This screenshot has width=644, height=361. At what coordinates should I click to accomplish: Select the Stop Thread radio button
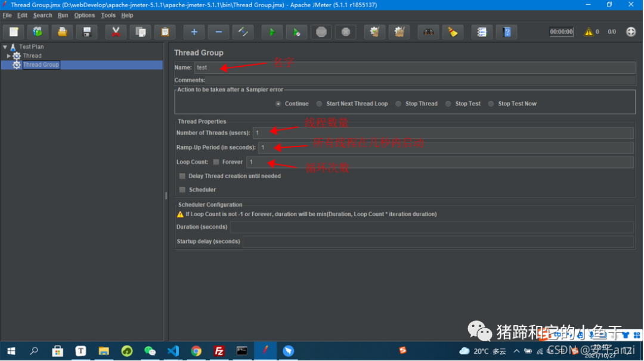(398, 104)
